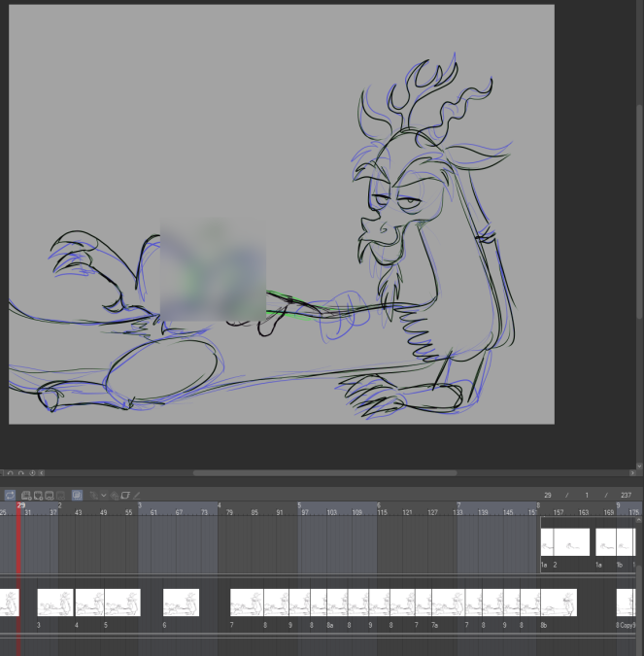Select cel thumbnail labeled 6 in the lower track
Image resolution: width=644 pixels, height=656 pixels.
click(181, 603)
